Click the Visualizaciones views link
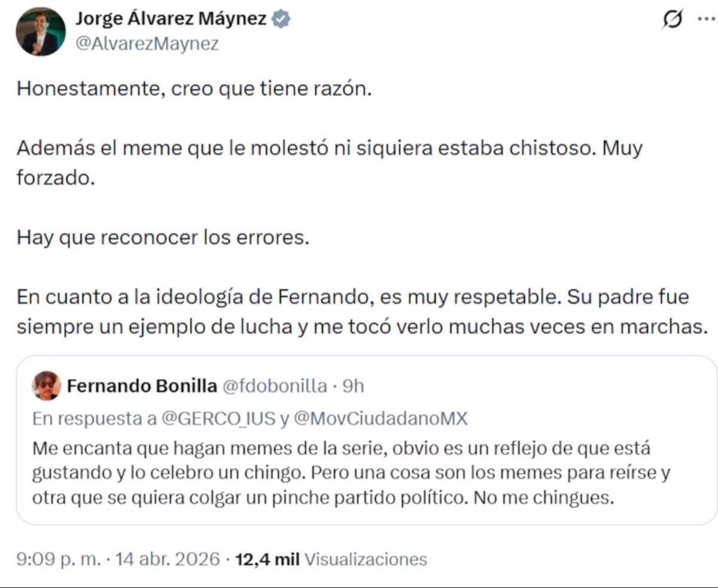The height and width of the screenshot is (588, 718). (x=366, y=559)
